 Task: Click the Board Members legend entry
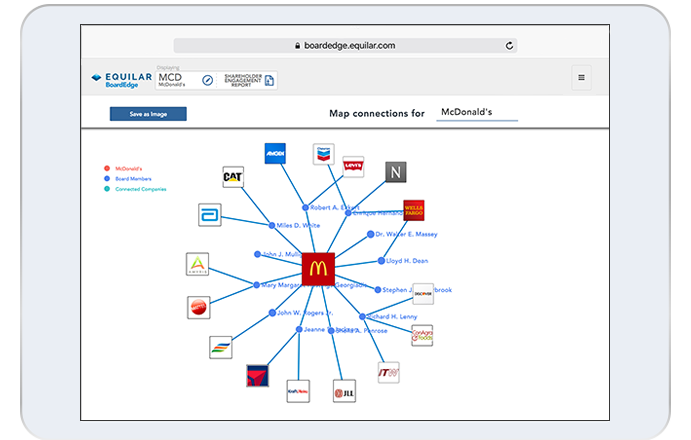pos(128,179)
